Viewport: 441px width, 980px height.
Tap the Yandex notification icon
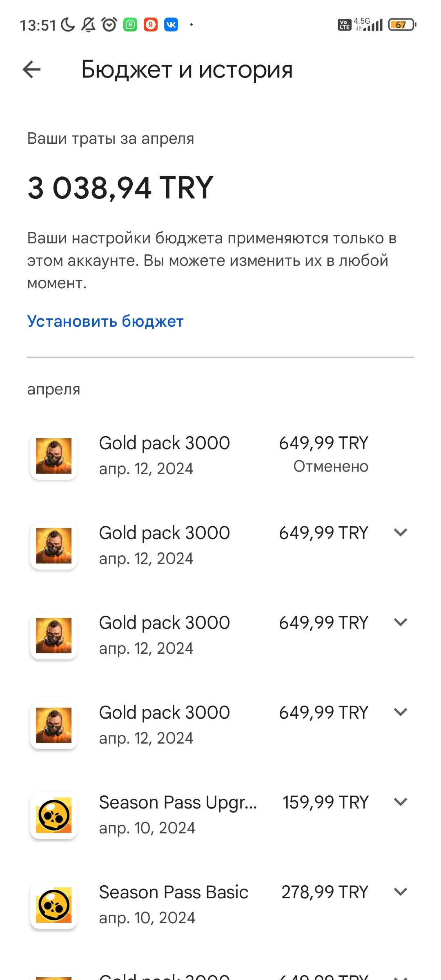tap(151, 25)
